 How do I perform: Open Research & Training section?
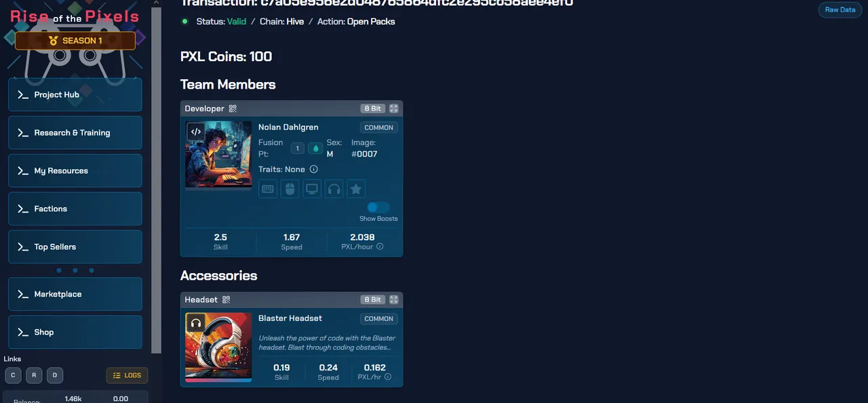tap(75, 133)
